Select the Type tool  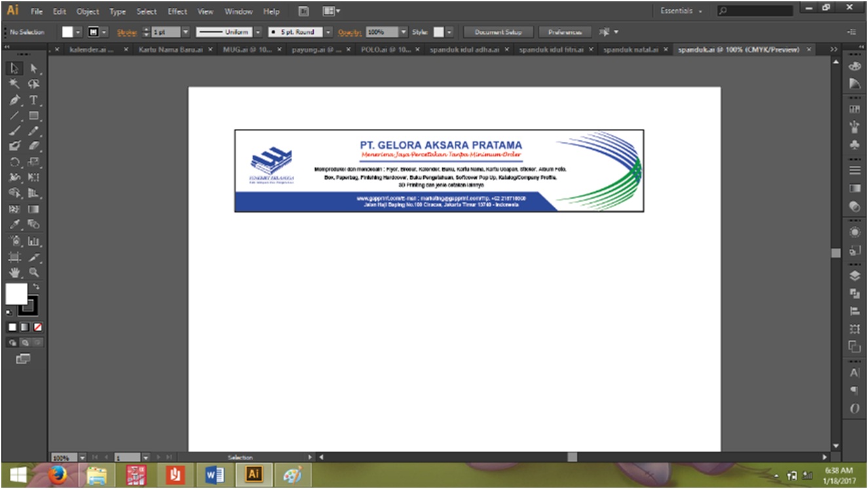[x=34, y=100]
